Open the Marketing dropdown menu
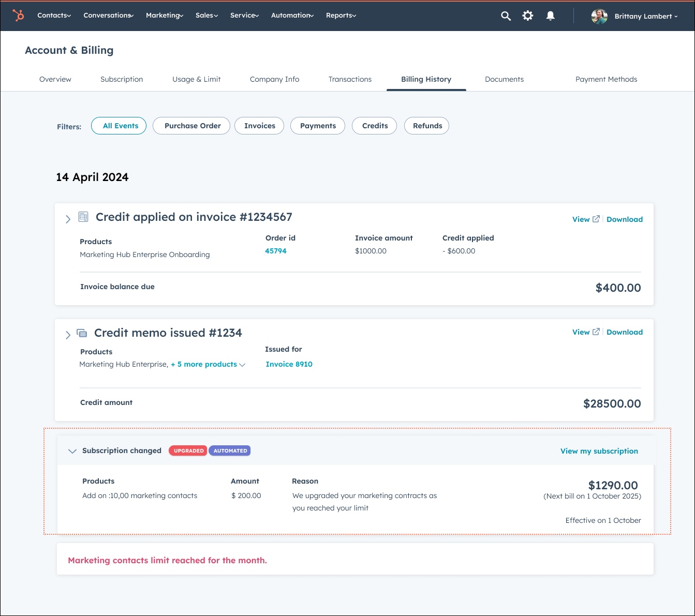The width and height of the screenshot is (695, 616). (x=165, y=16)
